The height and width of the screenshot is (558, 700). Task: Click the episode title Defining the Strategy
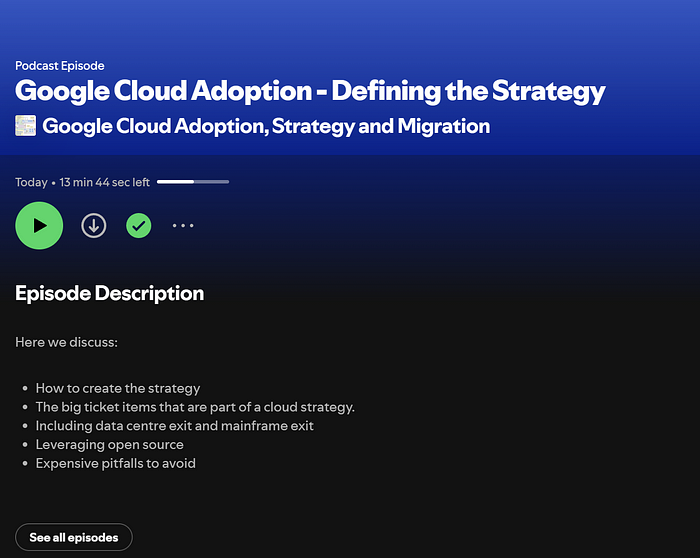point(310,91)
